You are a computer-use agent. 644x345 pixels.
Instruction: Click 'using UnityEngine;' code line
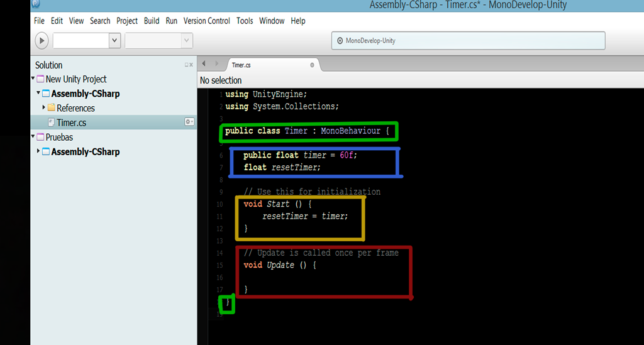(x=266, y=94)
